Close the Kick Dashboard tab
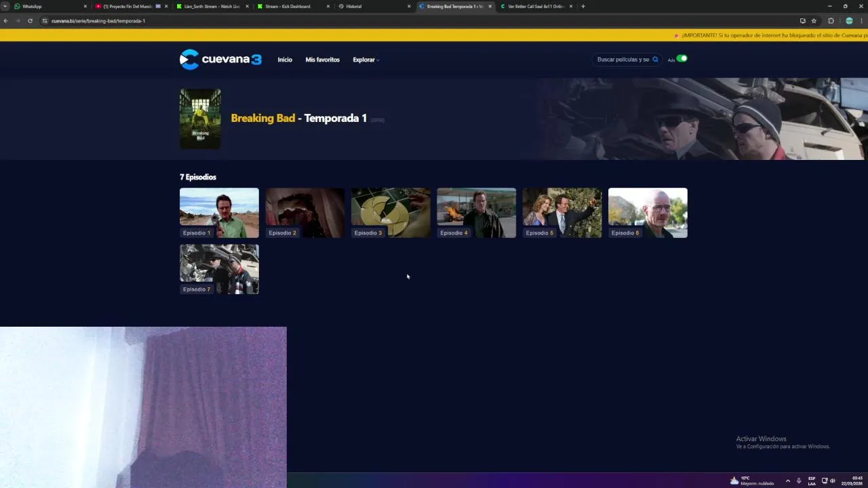Screen dimensions: 868x488 click(328, 6)
